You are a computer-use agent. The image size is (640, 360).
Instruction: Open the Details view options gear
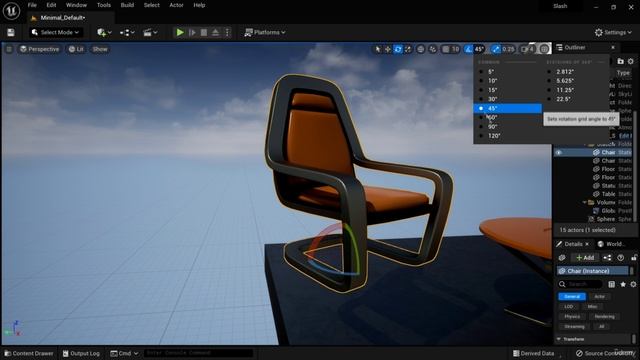[x=633, y=284]
